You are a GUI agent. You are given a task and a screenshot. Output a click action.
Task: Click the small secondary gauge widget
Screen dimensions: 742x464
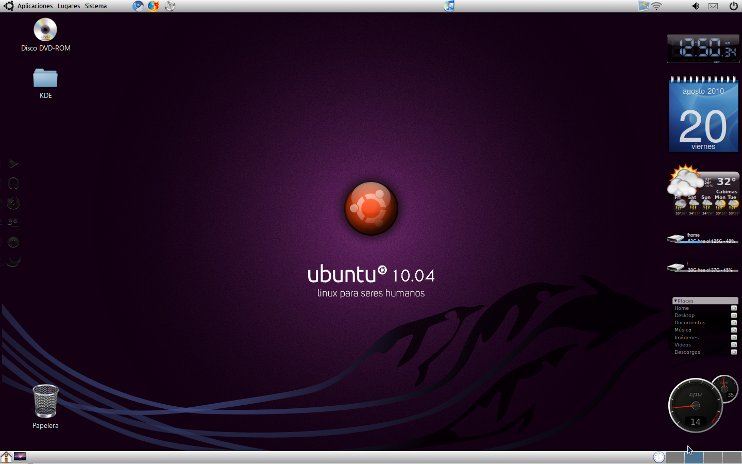[725, 389]
